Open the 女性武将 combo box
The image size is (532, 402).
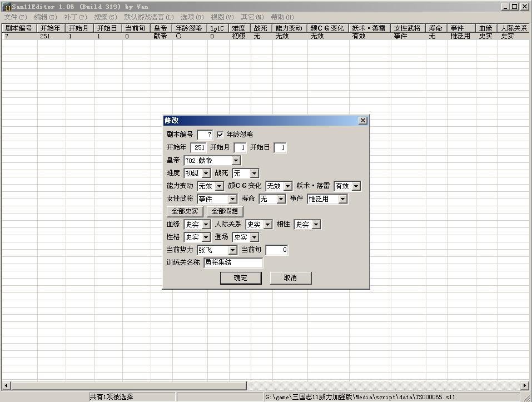pos(232,199)
